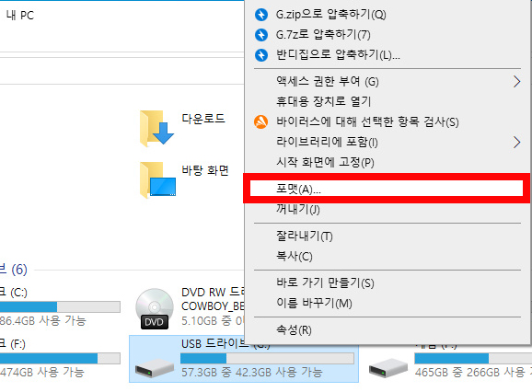
Task: Click the orange antivirus scan icon
Action: tap(260, 122)
